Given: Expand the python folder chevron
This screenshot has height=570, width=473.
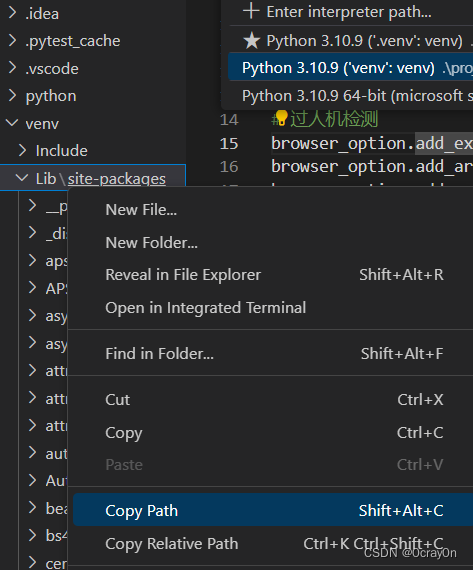Looking at the screenshot, I should click(x=12, y=96).
